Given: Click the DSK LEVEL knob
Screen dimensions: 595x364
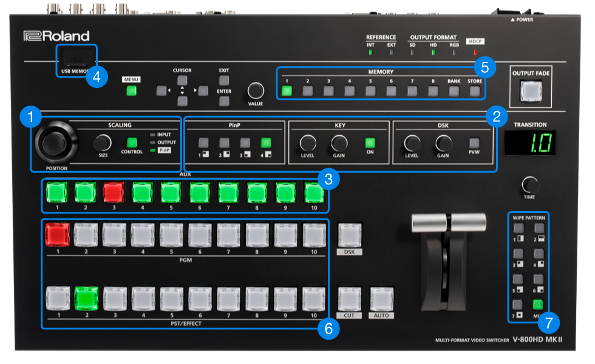Looking at the screenshot, I should click(x=412, y=143).
